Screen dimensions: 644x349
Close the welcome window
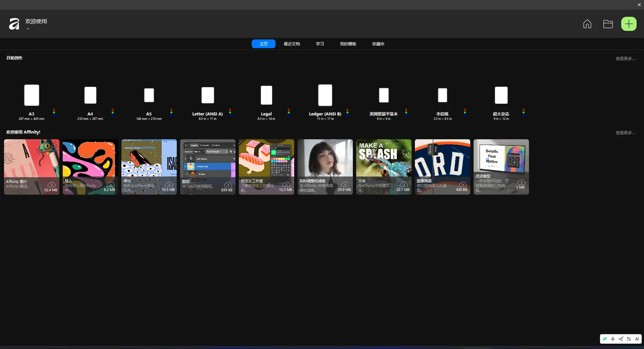[x=639, y=5]
